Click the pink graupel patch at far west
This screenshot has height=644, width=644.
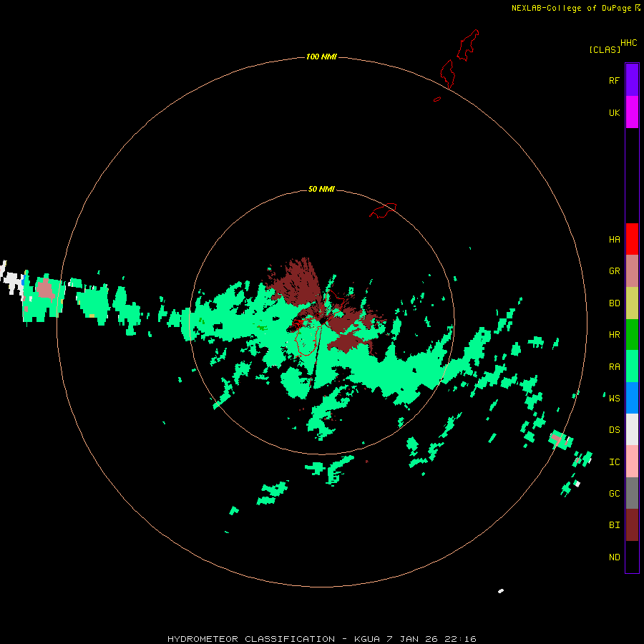point(45,290)
